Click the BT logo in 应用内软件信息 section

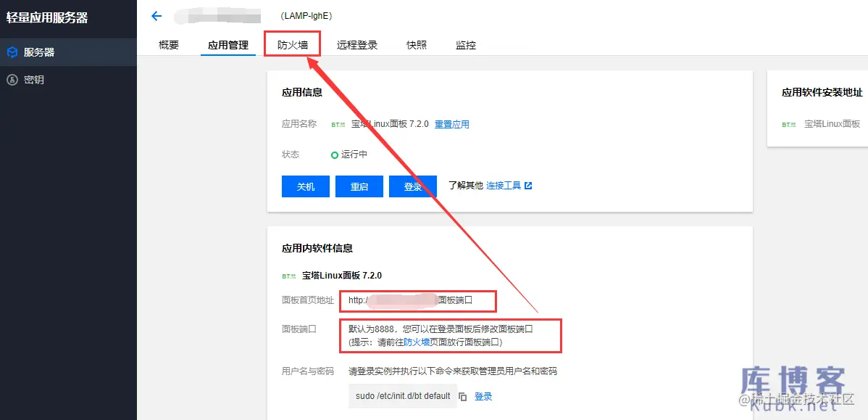click(x=289, y=276)
